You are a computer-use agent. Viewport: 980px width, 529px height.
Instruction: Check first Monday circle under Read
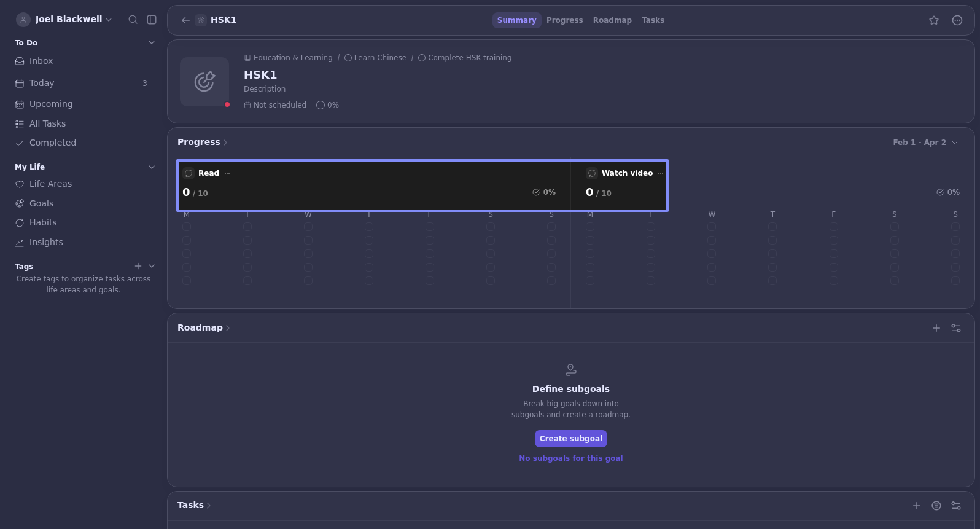pyautogui.click(x=187, y=227)
